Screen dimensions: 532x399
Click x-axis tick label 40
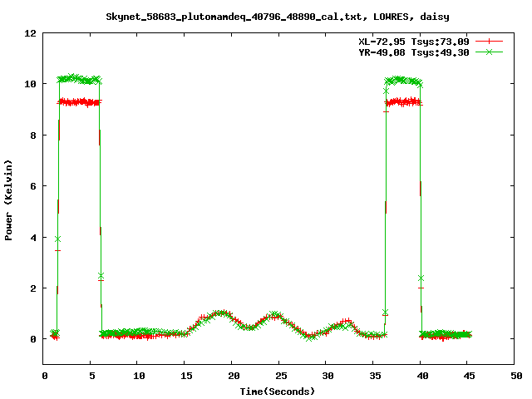pyautogui.click(x=422, y=376)
